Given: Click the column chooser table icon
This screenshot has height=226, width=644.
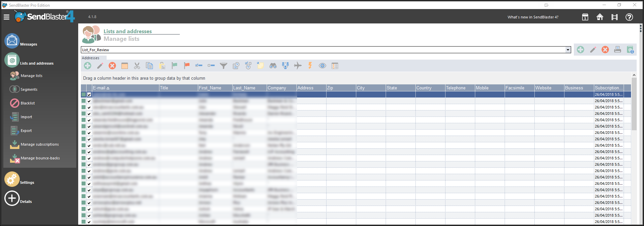Looking at the screenshot, I should tap(335, 66).
